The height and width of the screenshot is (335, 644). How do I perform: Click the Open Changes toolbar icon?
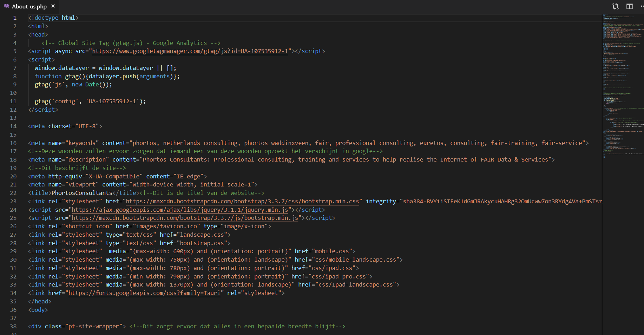pyautogui.click(x=615, y=6)
